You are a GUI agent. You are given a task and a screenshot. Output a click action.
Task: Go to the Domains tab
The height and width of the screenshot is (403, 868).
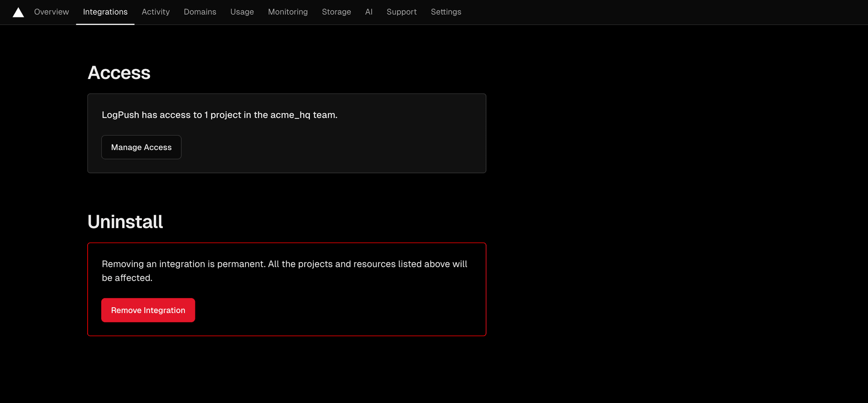coord(200,12)
